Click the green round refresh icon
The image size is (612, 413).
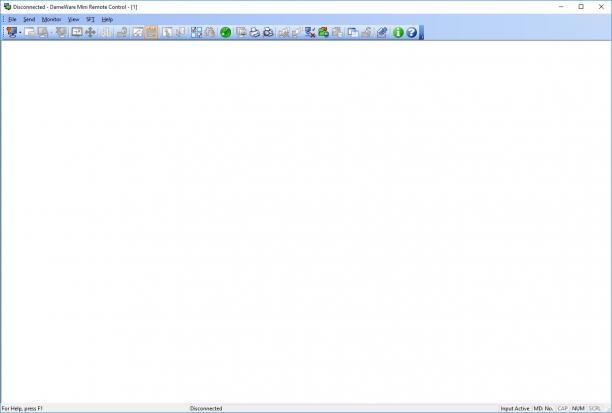[x=226, y=32]
